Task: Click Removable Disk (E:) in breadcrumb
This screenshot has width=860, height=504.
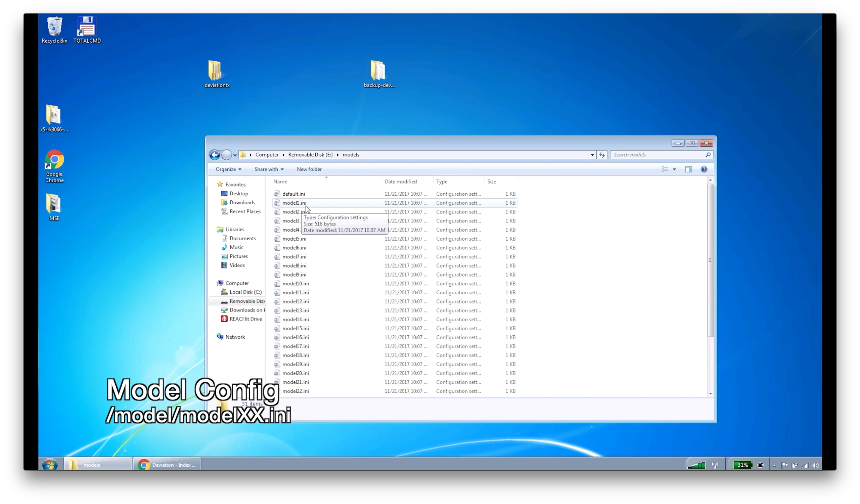Action: [x=310, y=155]
